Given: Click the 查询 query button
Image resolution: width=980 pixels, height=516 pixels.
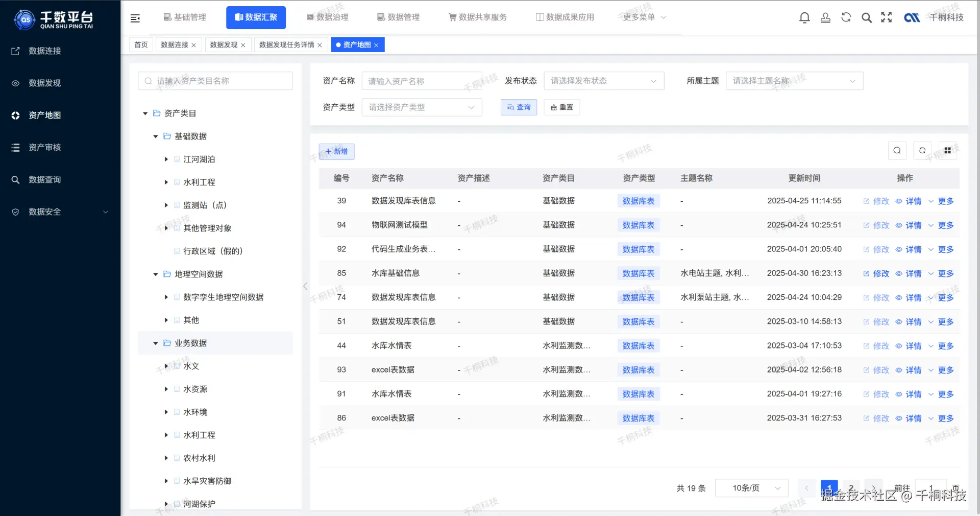Looking at the screenshot, I should [519, 107].
